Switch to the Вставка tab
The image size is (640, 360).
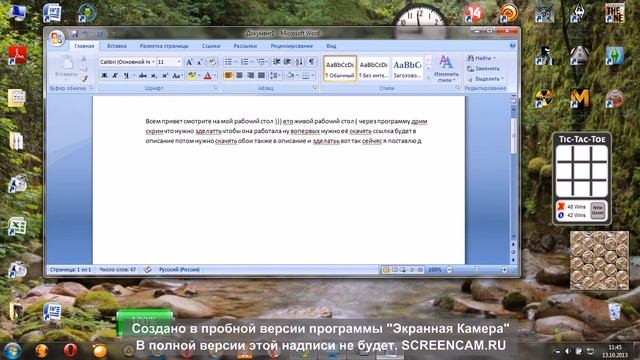117,46
